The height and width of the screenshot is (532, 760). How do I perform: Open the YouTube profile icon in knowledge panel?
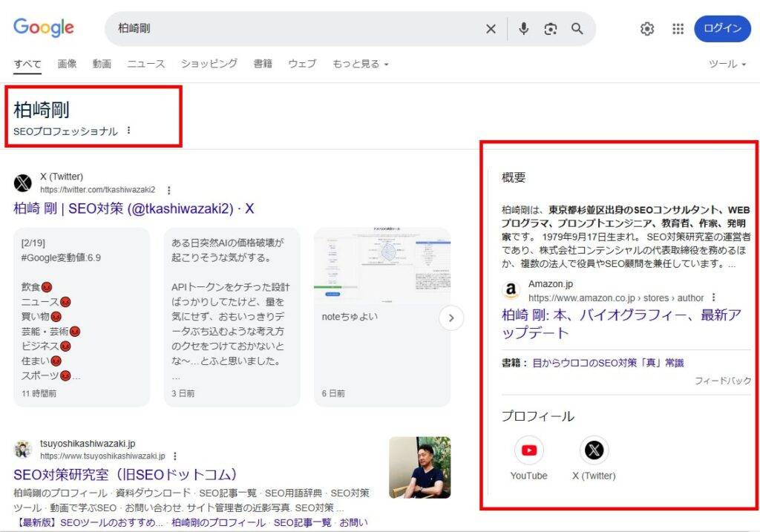point(528,449)
